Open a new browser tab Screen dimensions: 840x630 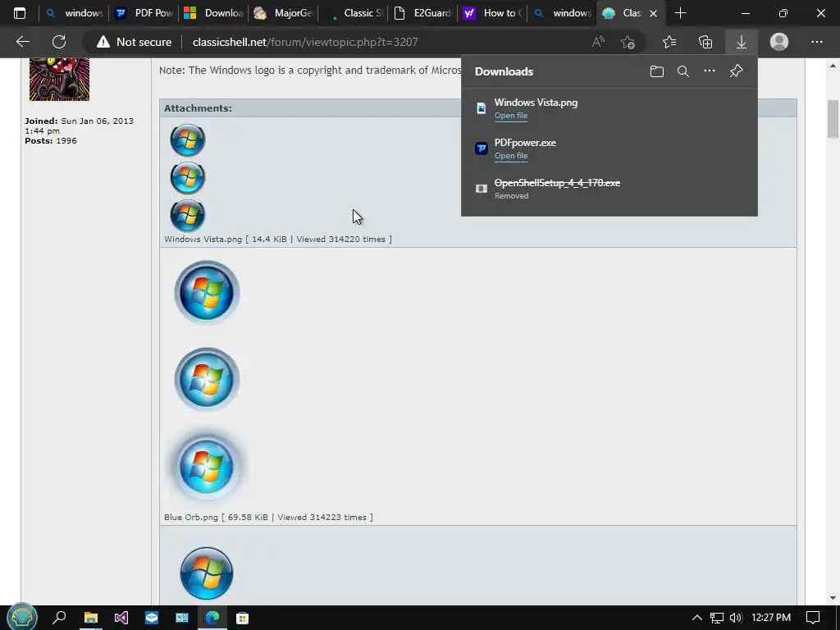point(680,13)
